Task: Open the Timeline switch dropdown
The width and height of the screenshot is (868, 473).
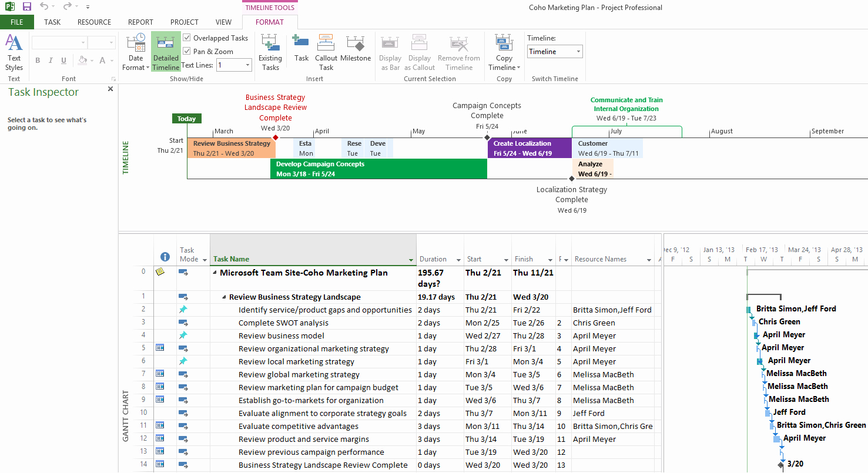Action: click(x=578, y=52)
